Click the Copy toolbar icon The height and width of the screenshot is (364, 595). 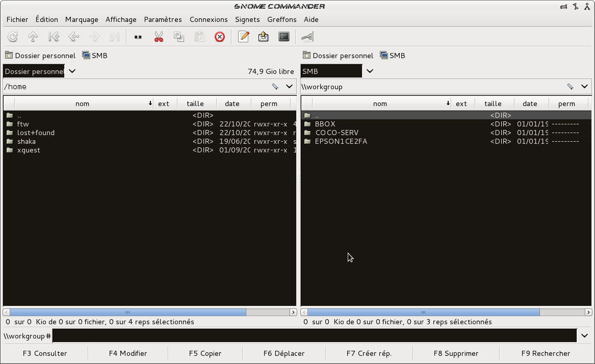pos(179,37)
